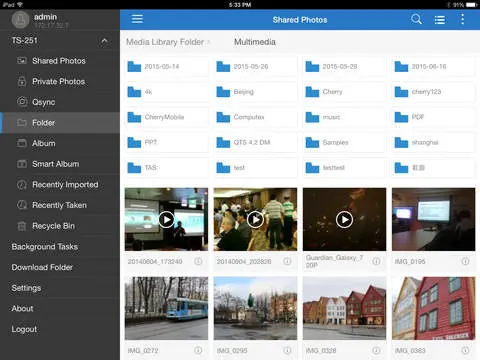The height and width of the screenshot is (360, 480).
Task: Open the 2015-06-16 folder
Action: 433,67
